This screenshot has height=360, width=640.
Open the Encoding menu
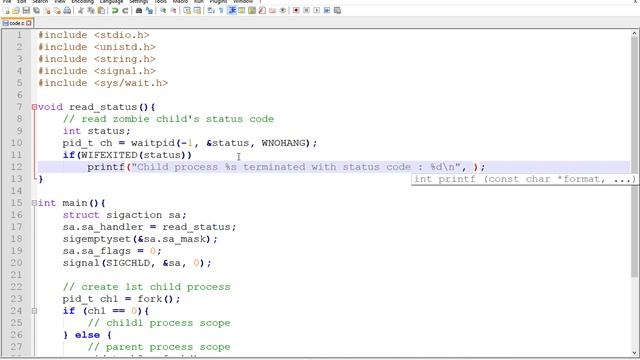(82, 2)
